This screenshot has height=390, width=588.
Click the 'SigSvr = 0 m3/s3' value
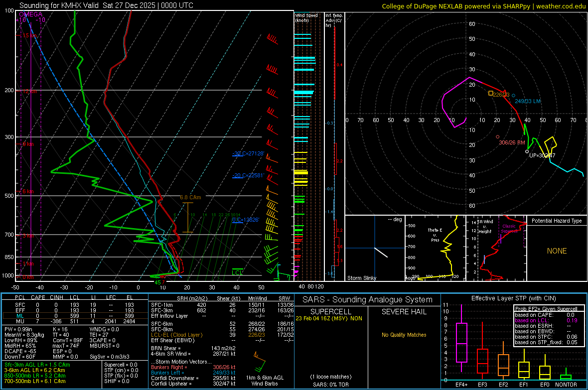(110, 357)
